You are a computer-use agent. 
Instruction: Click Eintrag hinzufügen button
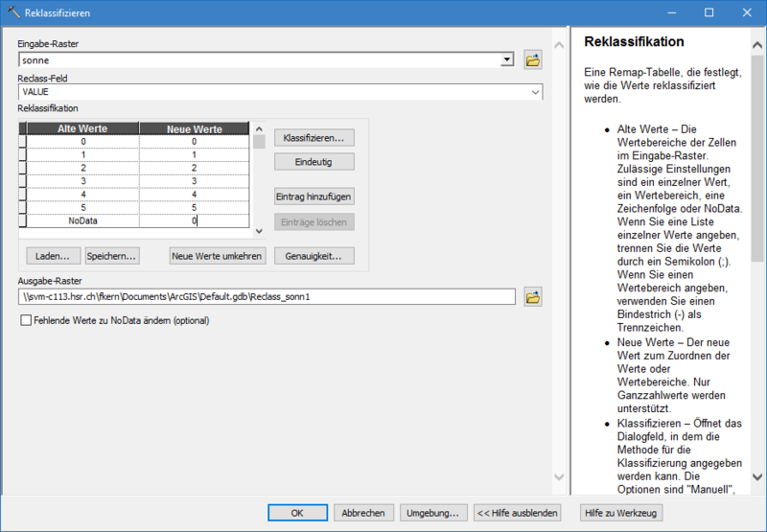coord(314,197)
